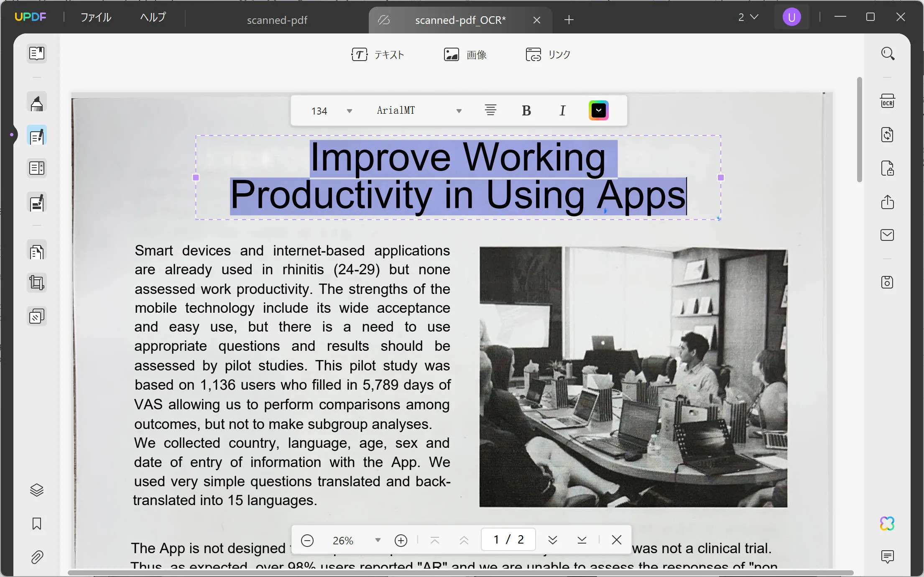
Task: Insert a link with リンク button
Action: (x=548, y=54)
